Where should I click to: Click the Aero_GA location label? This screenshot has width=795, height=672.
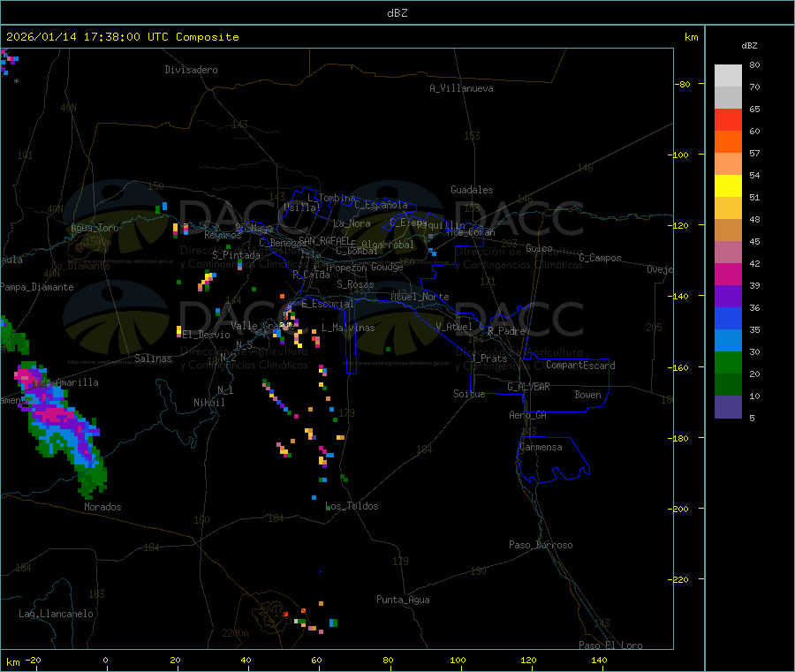pyautogui.click(x=528, y=415)
